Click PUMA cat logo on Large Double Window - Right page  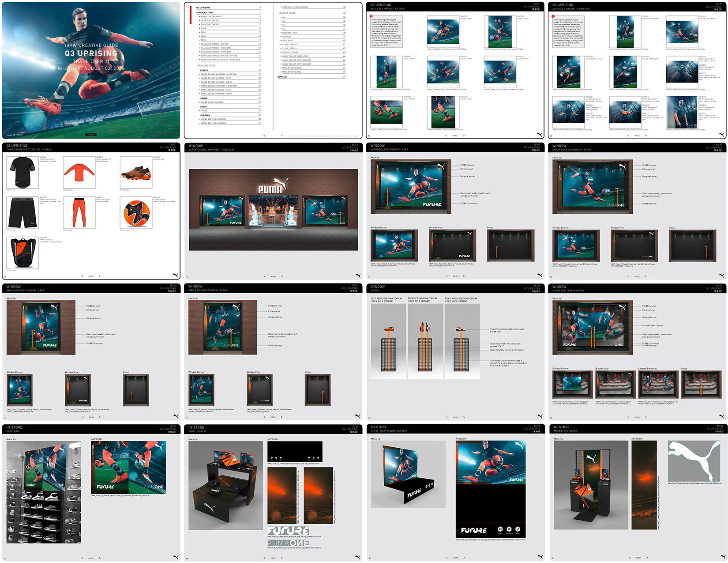722,275
